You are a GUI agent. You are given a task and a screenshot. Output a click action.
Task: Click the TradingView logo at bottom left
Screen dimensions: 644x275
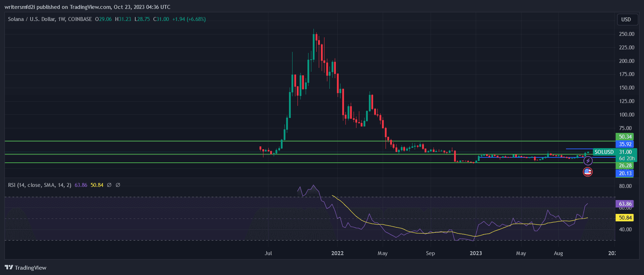click(x=26, y=268)
